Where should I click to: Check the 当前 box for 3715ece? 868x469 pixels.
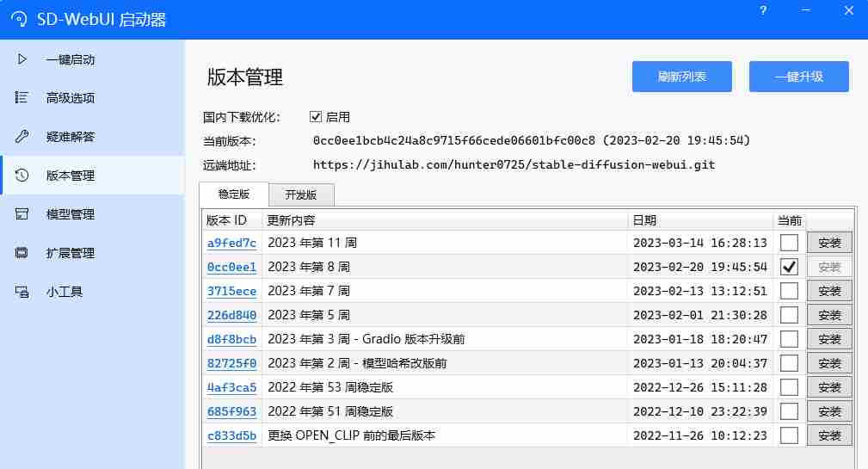[x=789, y=291]
